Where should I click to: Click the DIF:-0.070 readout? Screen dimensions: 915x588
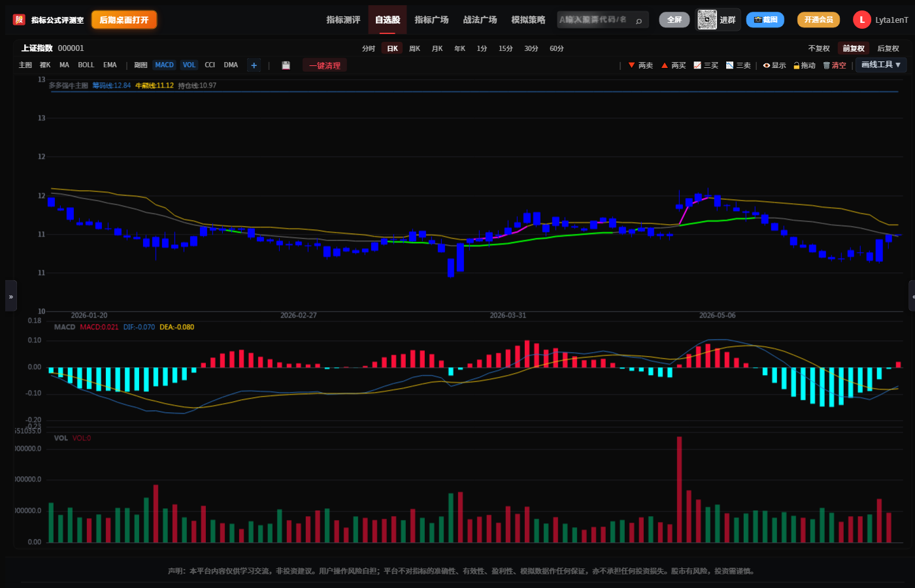coord(139,327)
